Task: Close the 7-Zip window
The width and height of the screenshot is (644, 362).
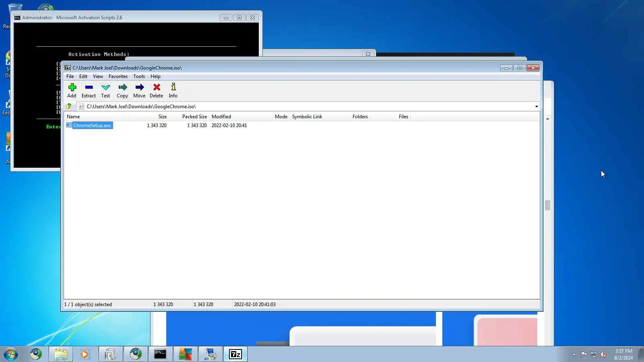Action: pos(533,68)
